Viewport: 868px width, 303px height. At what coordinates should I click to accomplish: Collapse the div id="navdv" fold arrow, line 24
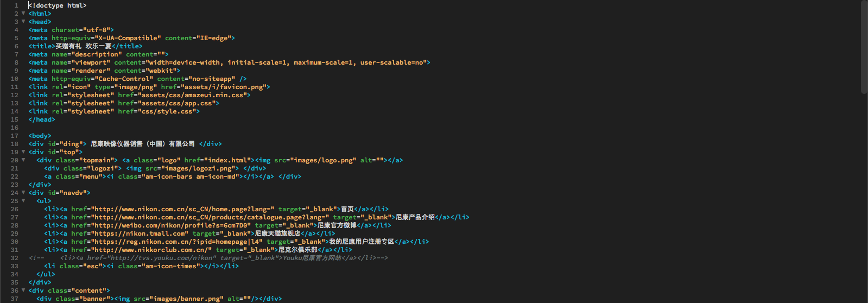(x=23, y=193)
